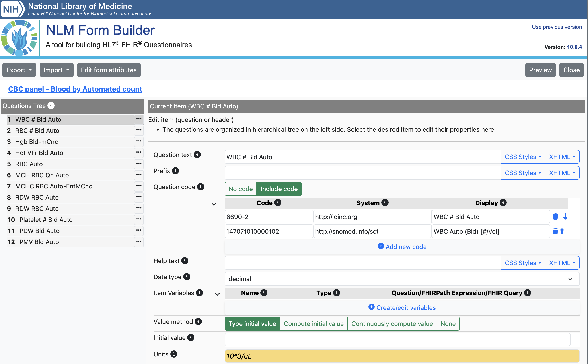Collapse the question code table chevron
Screen dimensions: 588x364
214,204
